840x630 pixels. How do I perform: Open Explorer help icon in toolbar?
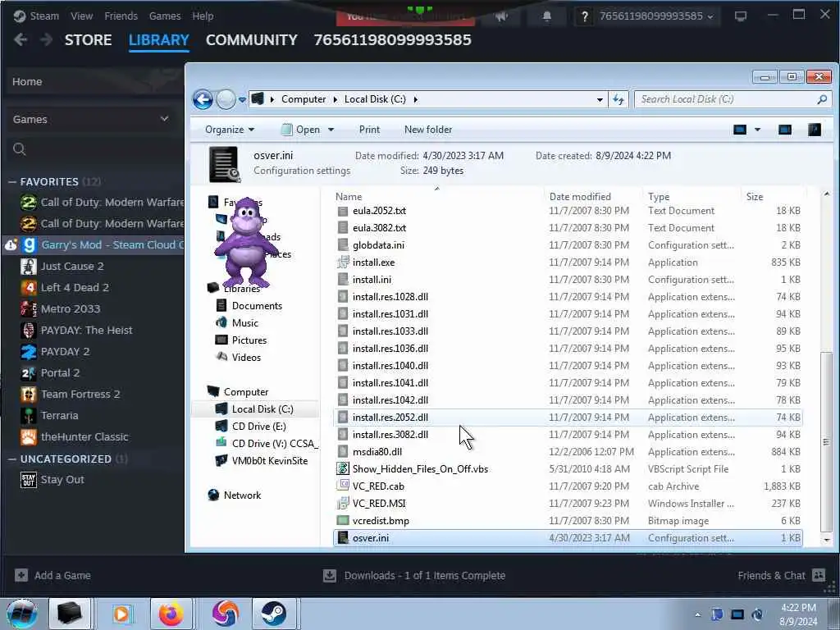pos(815,130)
